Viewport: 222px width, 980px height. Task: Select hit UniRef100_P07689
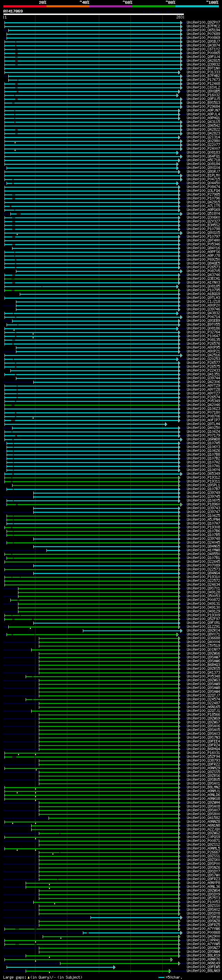tap(203, 34)
